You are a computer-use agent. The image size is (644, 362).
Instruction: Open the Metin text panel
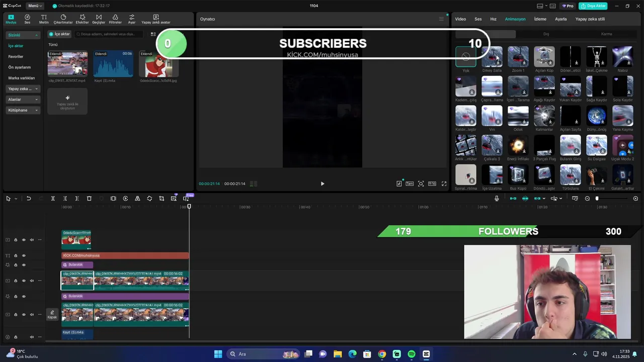click(44, 19)
